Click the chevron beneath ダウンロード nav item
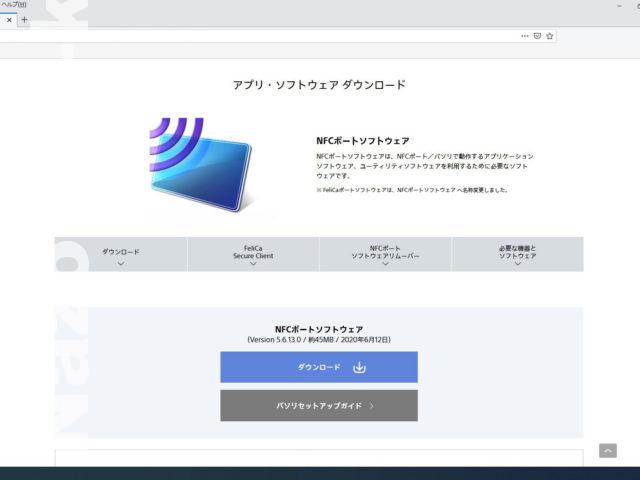 point(121,264)
